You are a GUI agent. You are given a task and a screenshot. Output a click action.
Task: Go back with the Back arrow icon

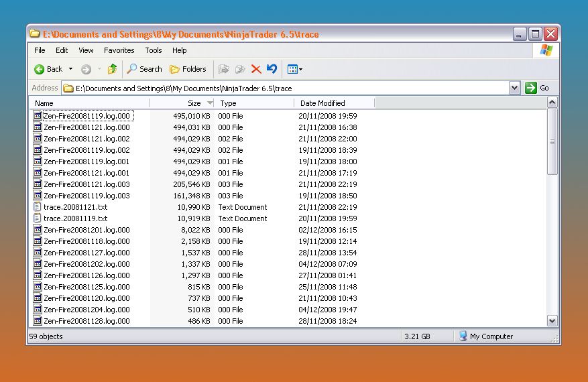[39, 69]
